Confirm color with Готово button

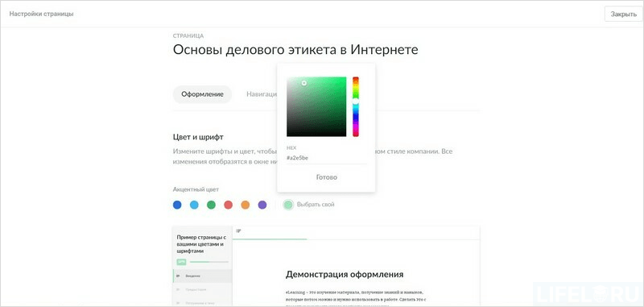pos(327,177)
